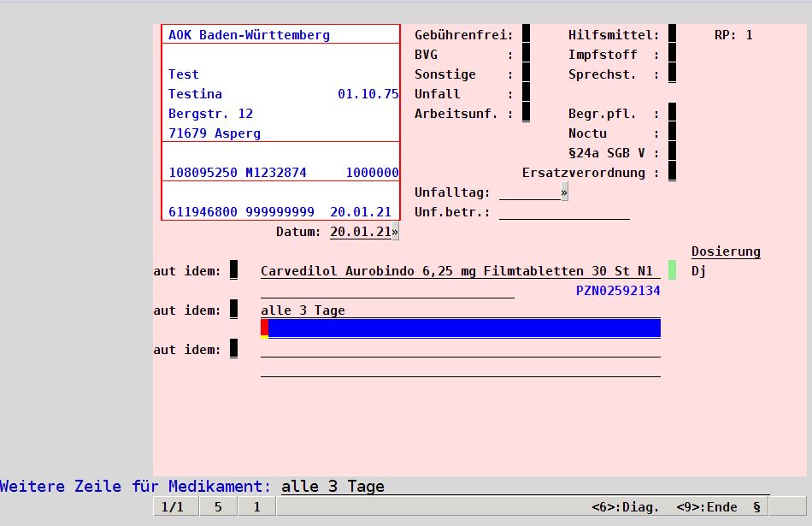Click the empty line under Carvedilol entry

coord(387,290)
